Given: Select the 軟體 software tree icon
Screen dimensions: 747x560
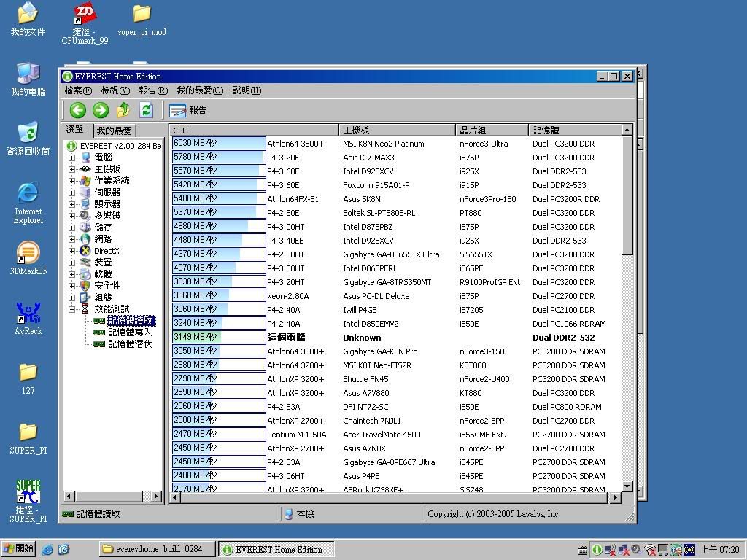Looking at the screenshot, I should [x=85, y=274].
